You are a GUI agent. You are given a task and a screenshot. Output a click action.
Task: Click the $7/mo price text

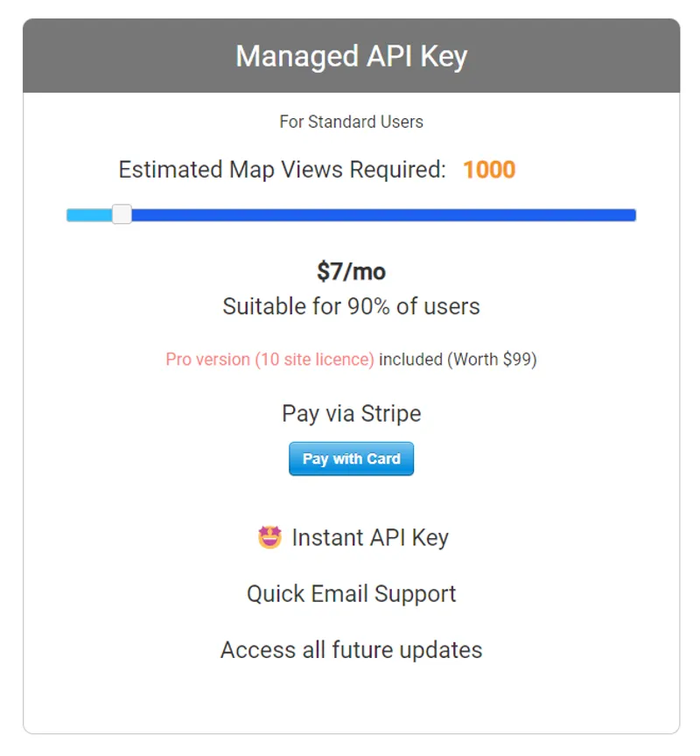tap(350, 272)
